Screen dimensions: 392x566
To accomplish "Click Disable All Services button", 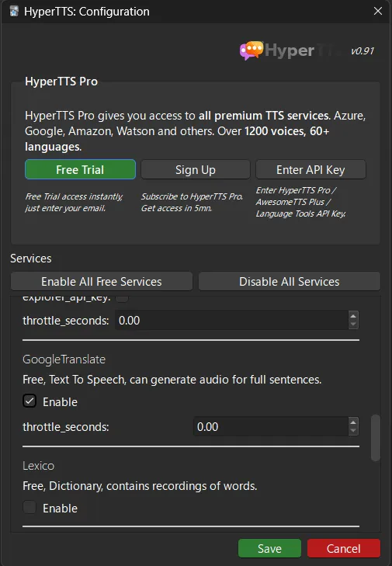I will pyautogui.click(x=289, y=282).
